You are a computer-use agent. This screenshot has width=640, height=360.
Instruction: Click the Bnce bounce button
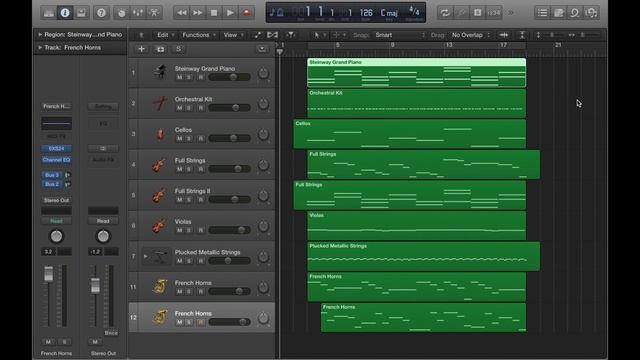(111, 333)
